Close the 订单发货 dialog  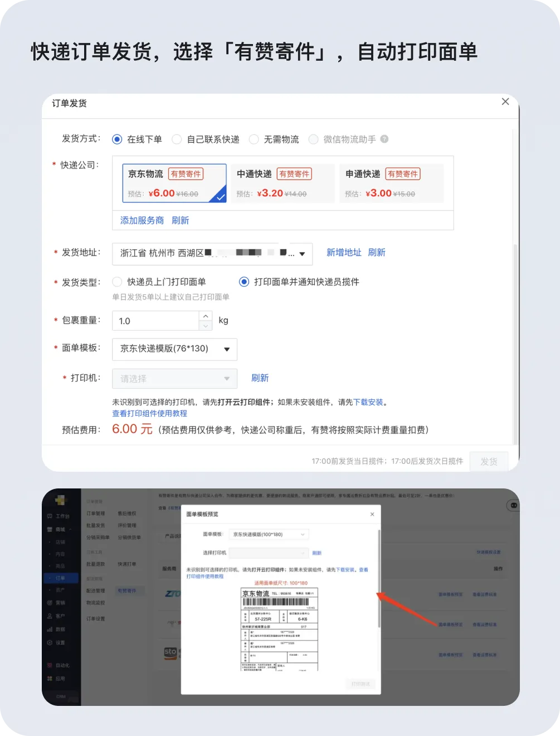coord(505,101)
